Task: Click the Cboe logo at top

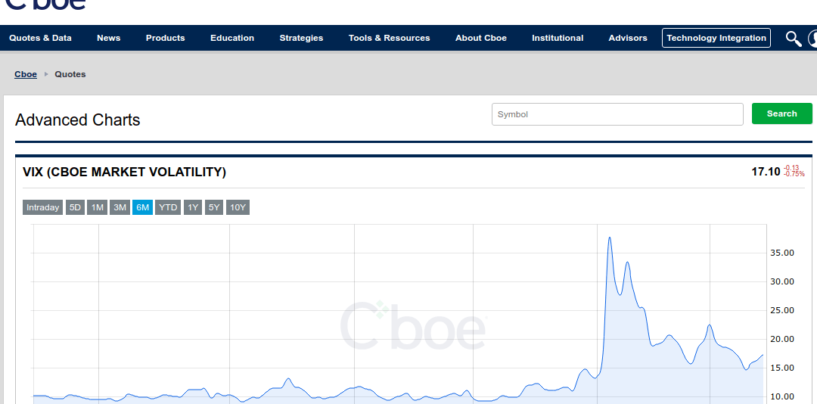Action: pyautogui.click(x=45, y=4)
